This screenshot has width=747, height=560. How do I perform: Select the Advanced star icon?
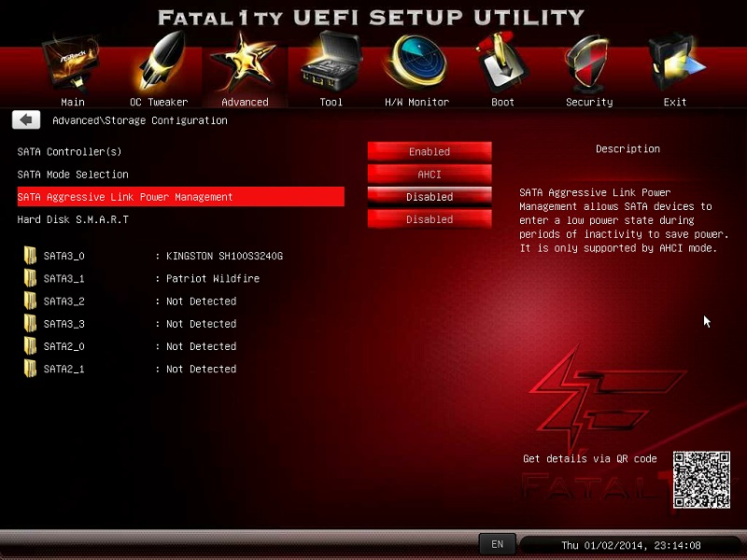(x=244, y=65)
